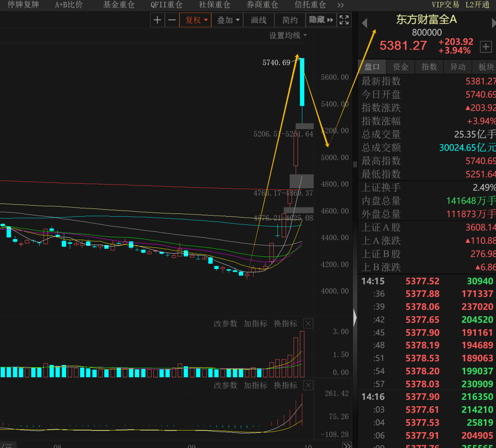
Task: Select the 盘口 tab
Action: coord(372,67)
